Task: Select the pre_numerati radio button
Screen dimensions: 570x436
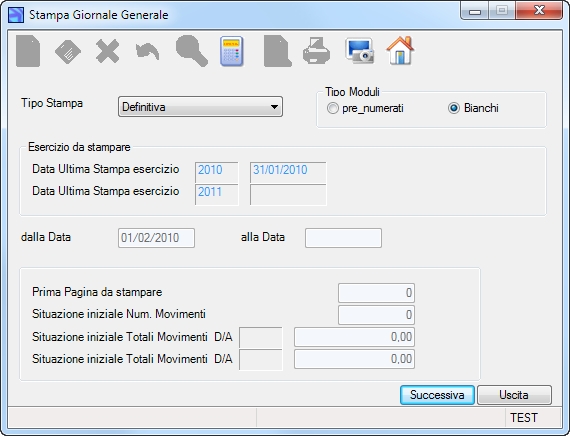Action: coord(332,108)
